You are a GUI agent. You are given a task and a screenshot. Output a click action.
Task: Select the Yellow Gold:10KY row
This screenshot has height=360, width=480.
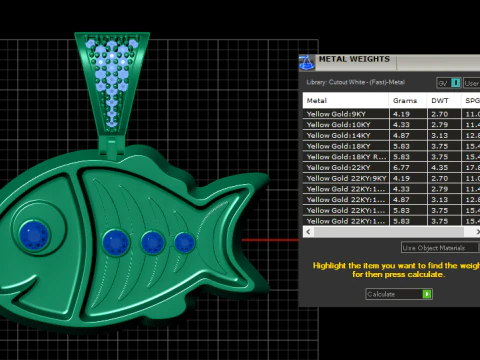pyautogui.click(x=391, y=125)
